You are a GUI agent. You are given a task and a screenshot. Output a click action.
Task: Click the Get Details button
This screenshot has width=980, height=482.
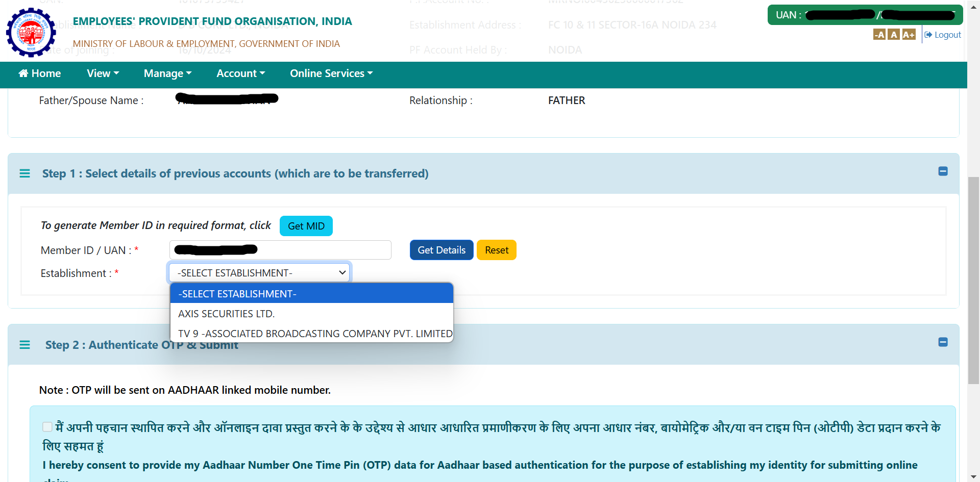point(441,250)
